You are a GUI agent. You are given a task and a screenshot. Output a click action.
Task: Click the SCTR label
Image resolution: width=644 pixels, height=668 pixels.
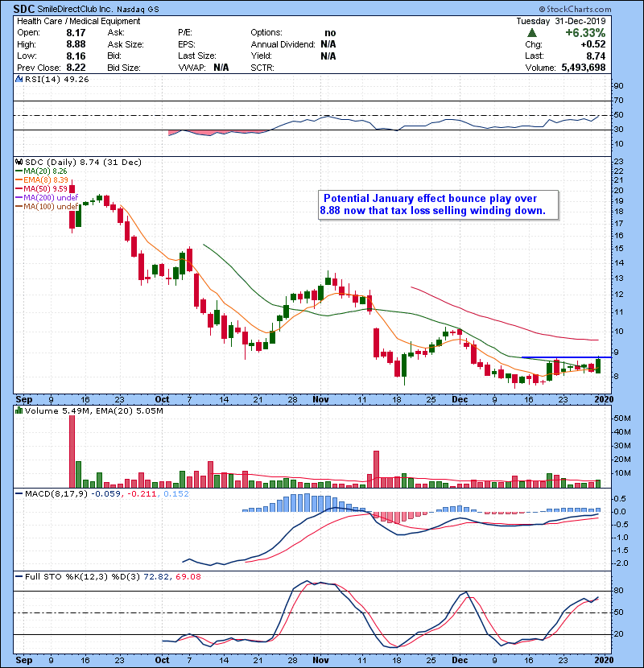point(262,68)
